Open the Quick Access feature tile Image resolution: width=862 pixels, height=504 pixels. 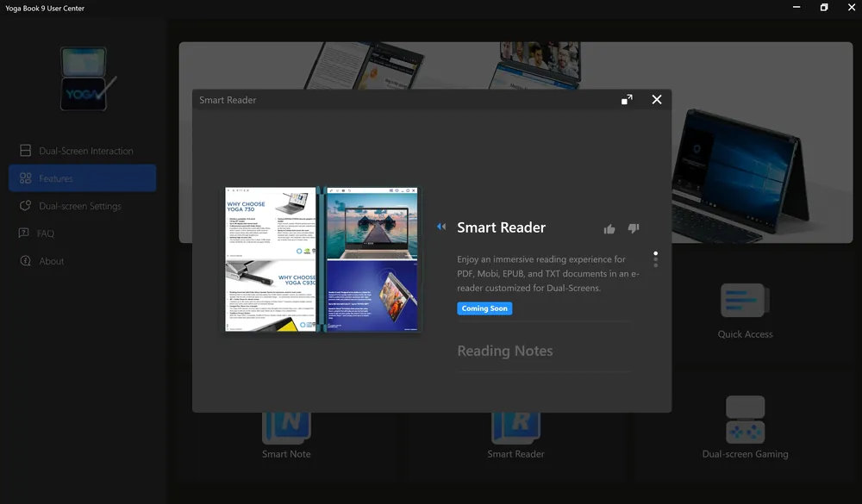[x=745, y=311]
